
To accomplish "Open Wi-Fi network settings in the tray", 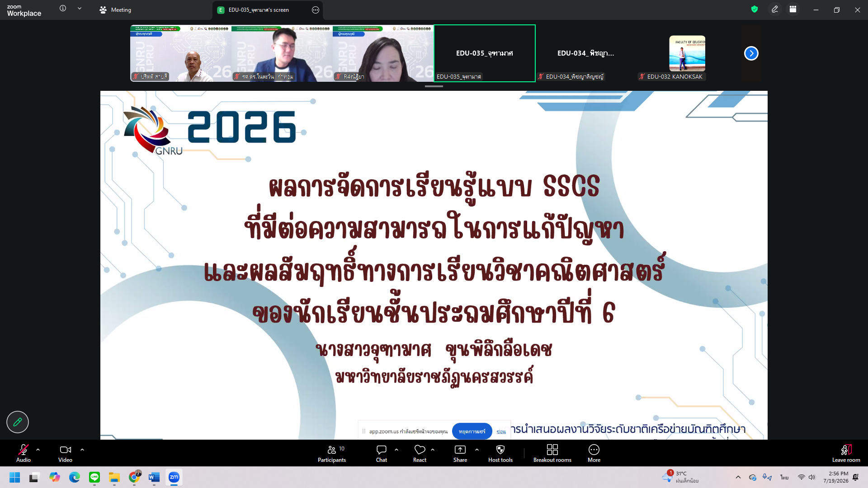I will [x=801, y=477].
